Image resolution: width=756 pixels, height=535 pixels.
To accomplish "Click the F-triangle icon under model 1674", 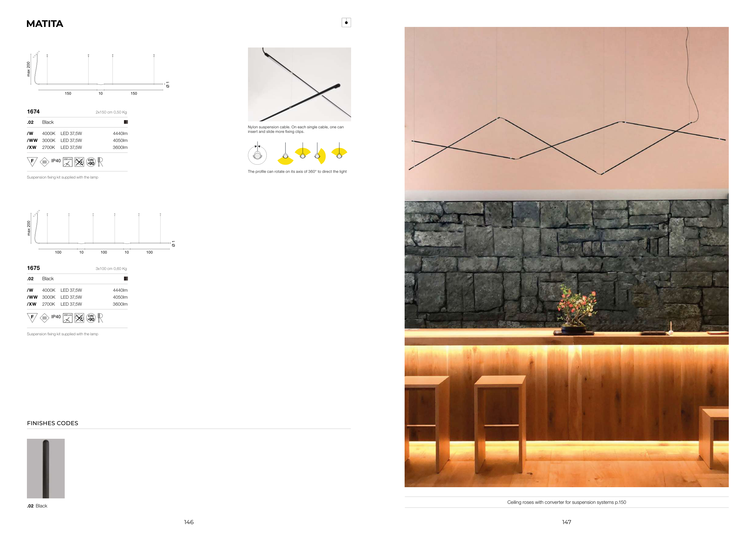I will coord(32,161).
